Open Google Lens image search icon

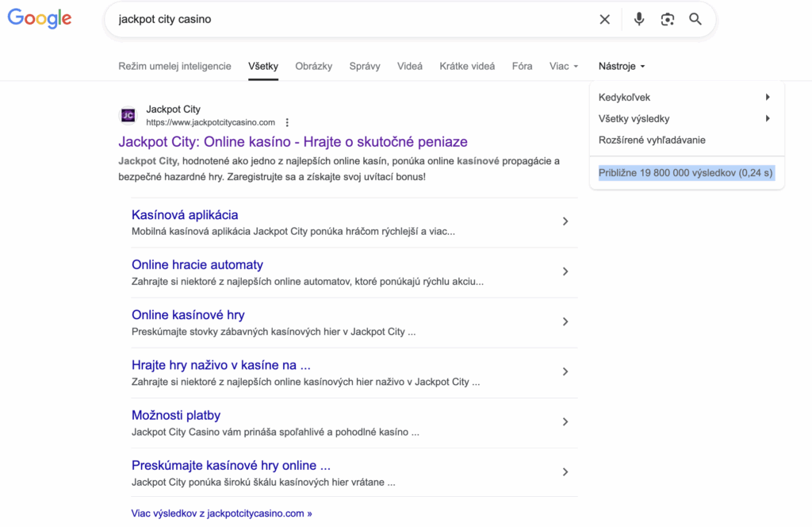(668, 19)
